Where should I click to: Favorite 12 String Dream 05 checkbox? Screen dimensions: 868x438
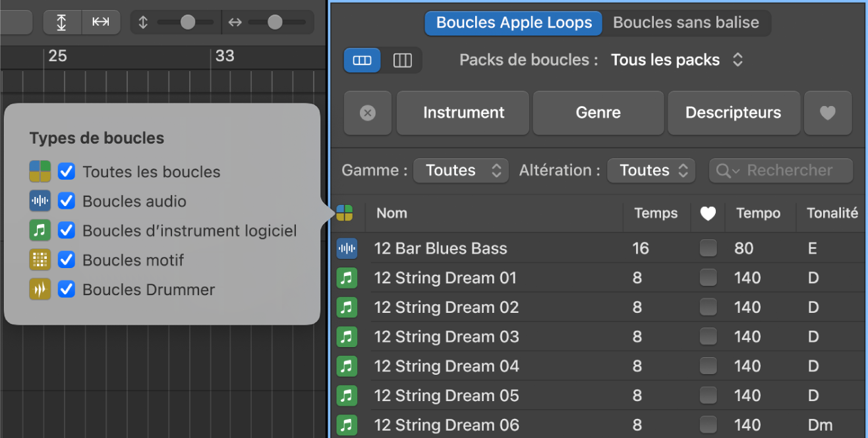tap(708, 395)
